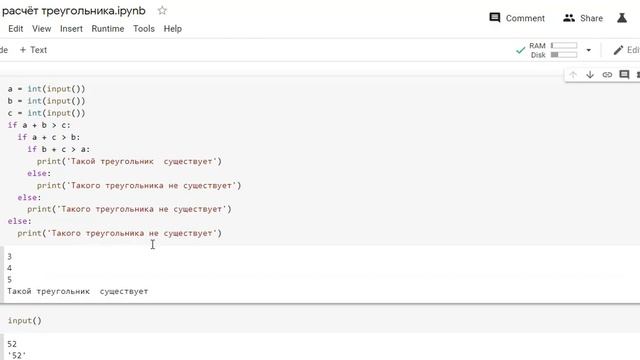The width and height of the screenshot is (640, 360).
Task: Click the Share button
Action: [583, 18]
